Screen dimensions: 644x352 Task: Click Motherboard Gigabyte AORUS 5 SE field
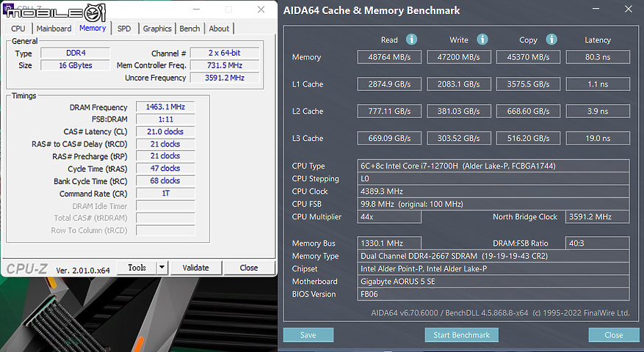click(x=493, y=282)
